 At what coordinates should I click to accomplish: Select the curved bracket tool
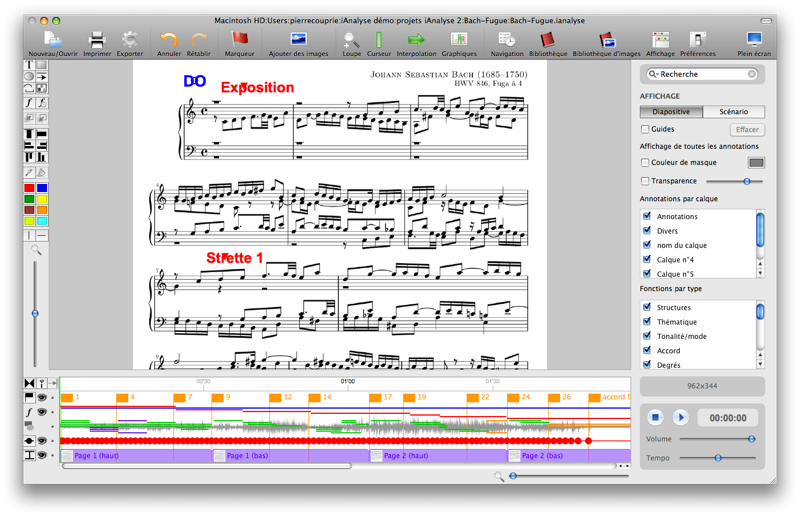click(29, 88)
